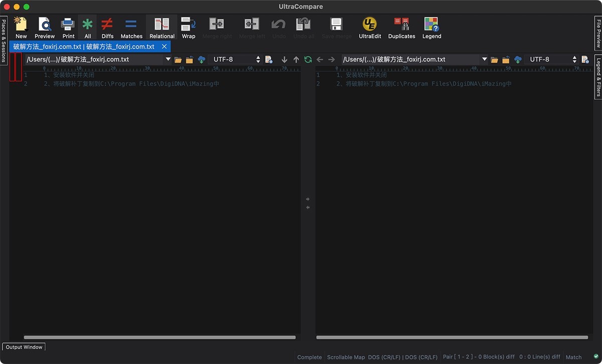
Task: Run the Duplicates finder
Action: 401,28
